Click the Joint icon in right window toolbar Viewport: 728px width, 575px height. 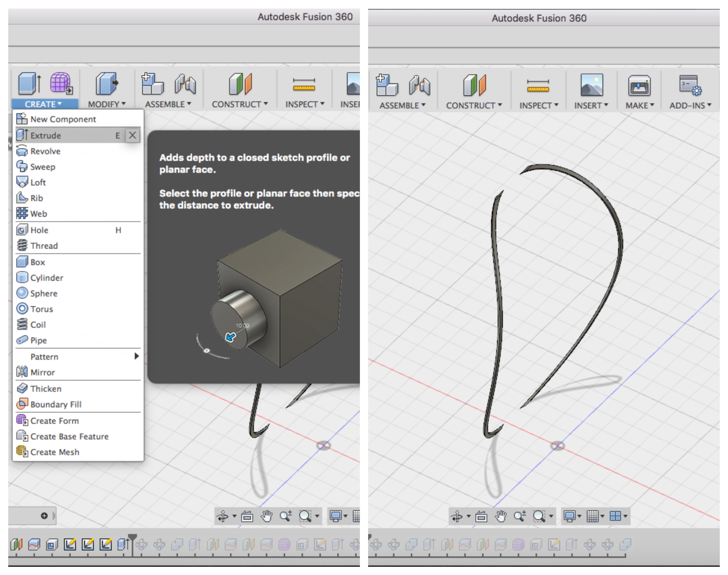coord(420,85)
